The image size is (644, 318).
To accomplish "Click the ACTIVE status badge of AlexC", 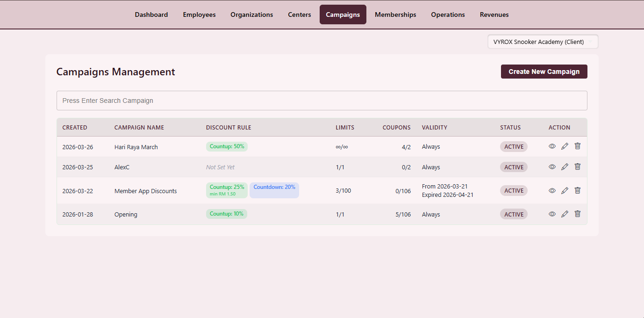I will tap(514, 167).
